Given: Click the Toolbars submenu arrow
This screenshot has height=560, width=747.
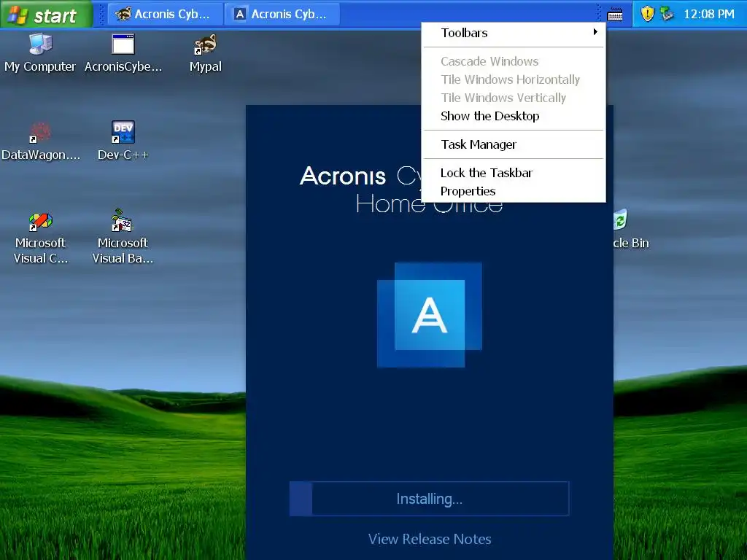Looking at the screenshot, I should tap(595, 32).
